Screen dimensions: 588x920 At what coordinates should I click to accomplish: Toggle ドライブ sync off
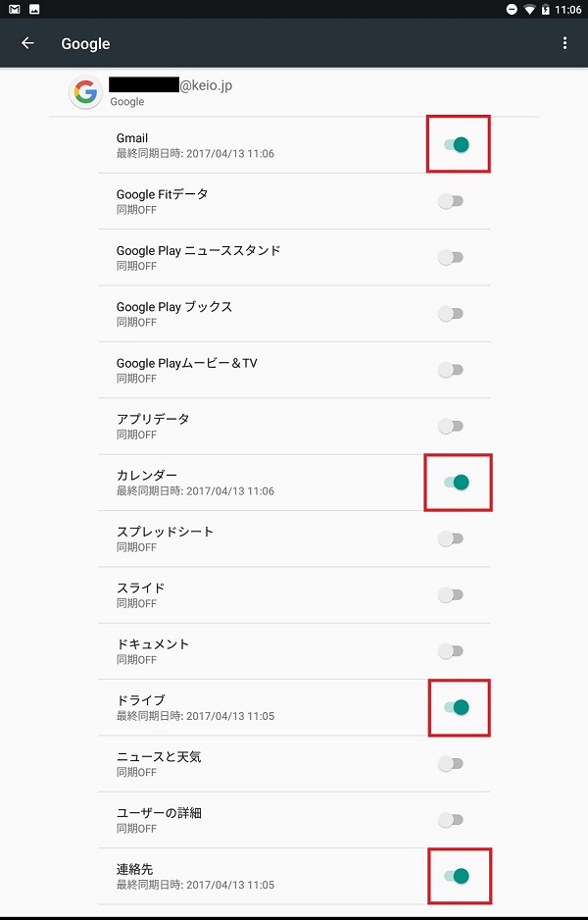457,707
